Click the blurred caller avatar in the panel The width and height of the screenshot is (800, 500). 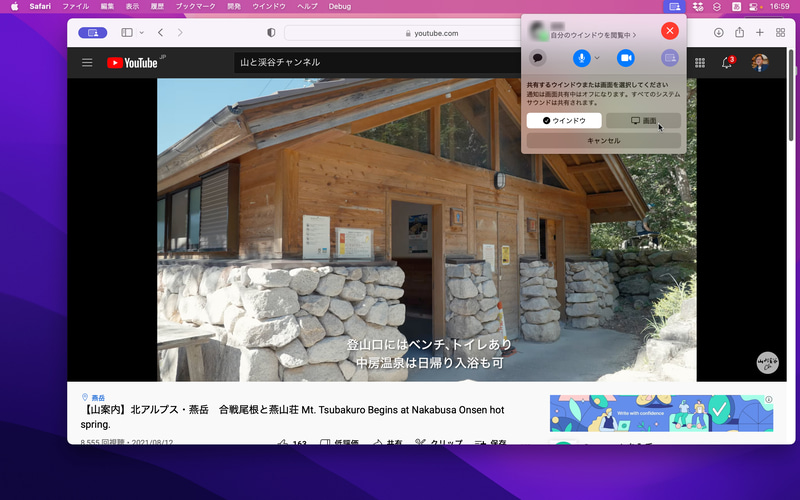click(537, 31)
